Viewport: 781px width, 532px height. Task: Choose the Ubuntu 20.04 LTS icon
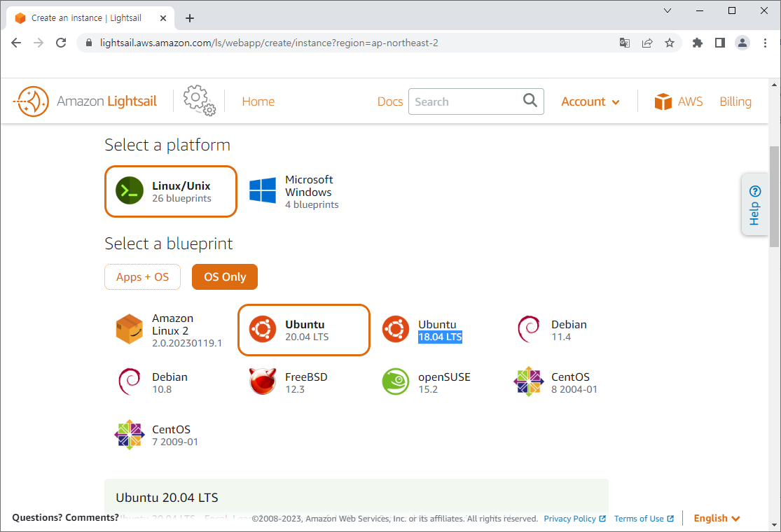tap(263, 329)
